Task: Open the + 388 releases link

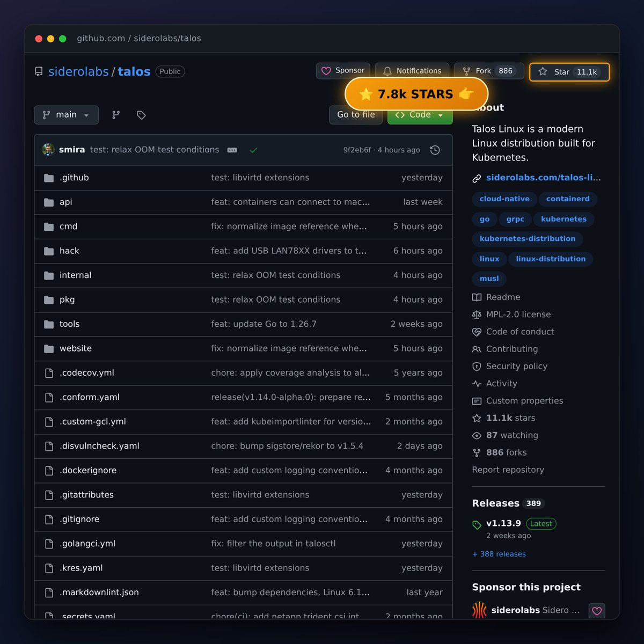Action: click(x=499, y=554)
